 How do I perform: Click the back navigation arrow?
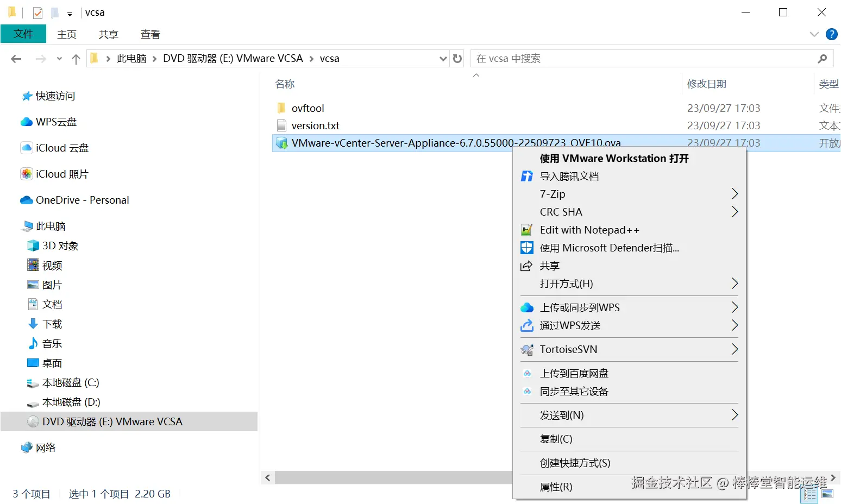pyautogui.click(x=16, y=59)
